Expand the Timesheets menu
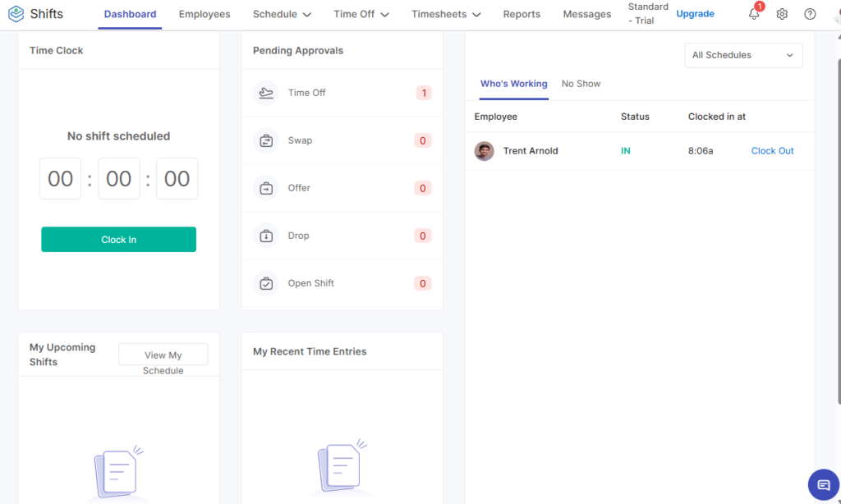841x504 pixels. [446, 15]
